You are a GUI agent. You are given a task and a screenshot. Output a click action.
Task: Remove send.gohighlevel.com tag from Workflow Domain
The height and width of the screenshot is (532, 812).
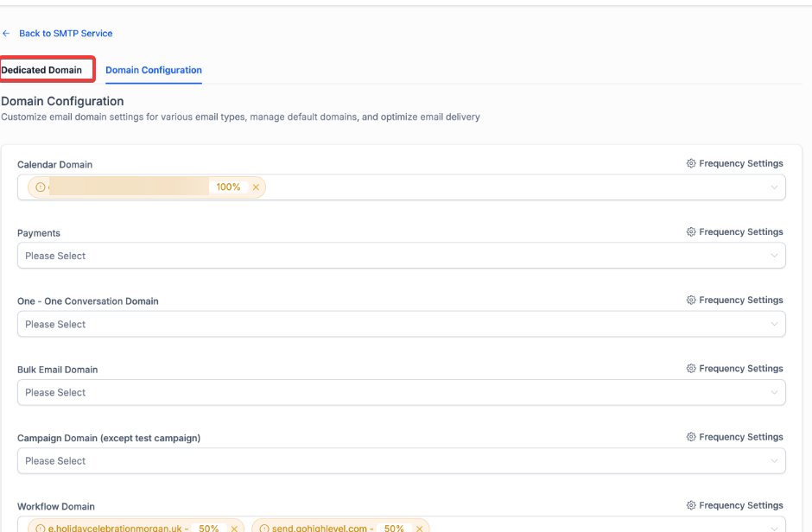[x=420, y=529]
